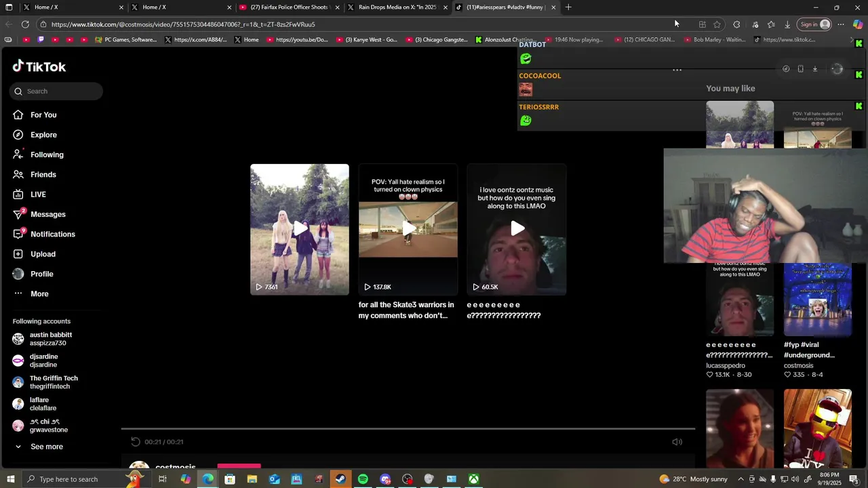Open the lucassppedro username link
The height and width of the screenshot is (488, 868).
click(x=726, y=365)
